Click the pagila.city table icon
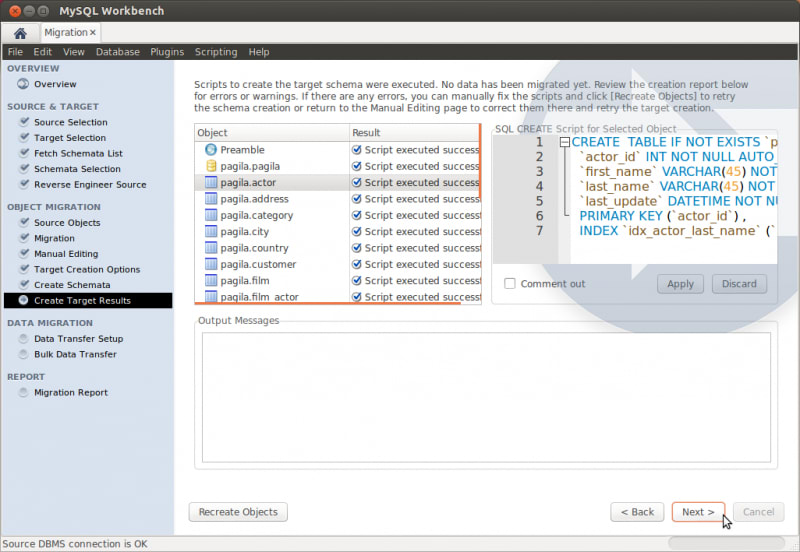The image size is (800, 552). [x=211, y=231]
